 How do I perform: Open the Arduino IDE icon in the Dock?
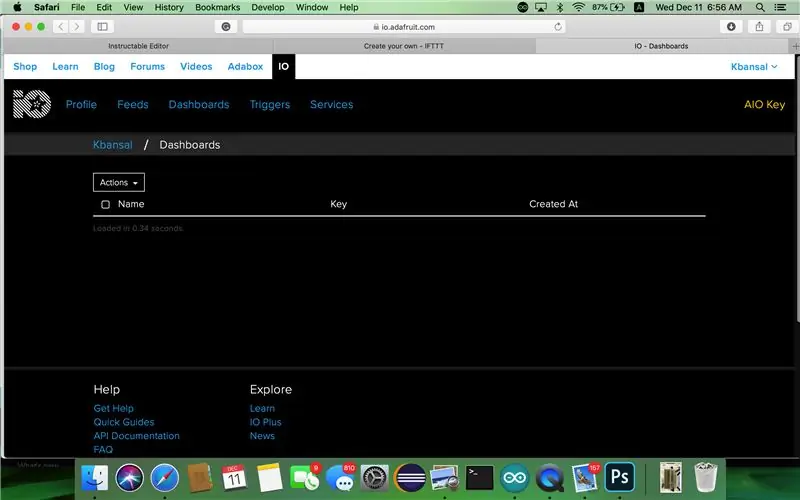point(514,479)
